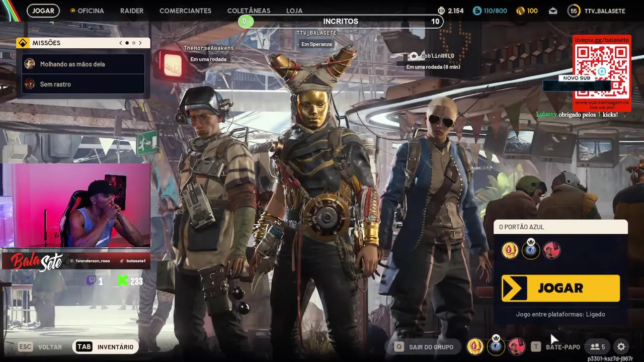Select the first mission page dot

point(127,43)
